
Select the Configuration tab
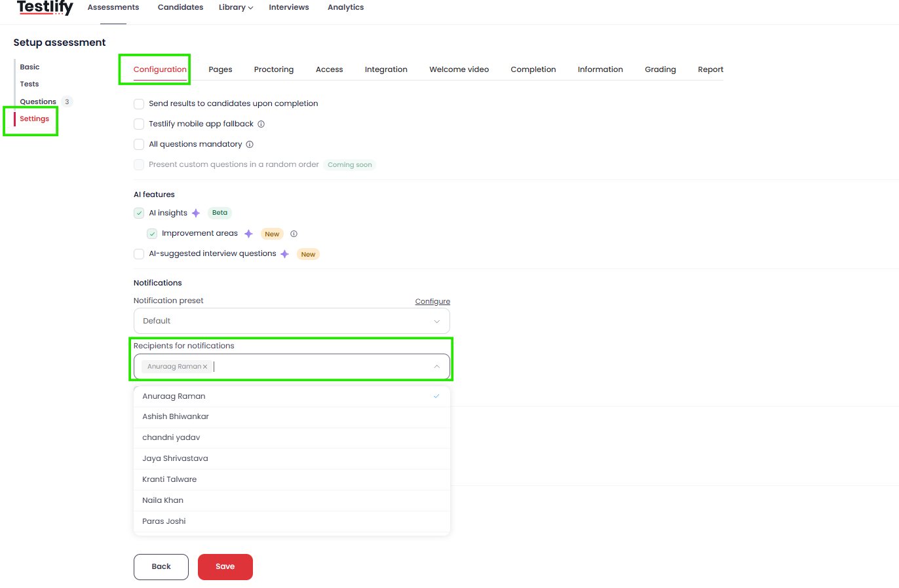pyautogui.click(x=160, y=69)
